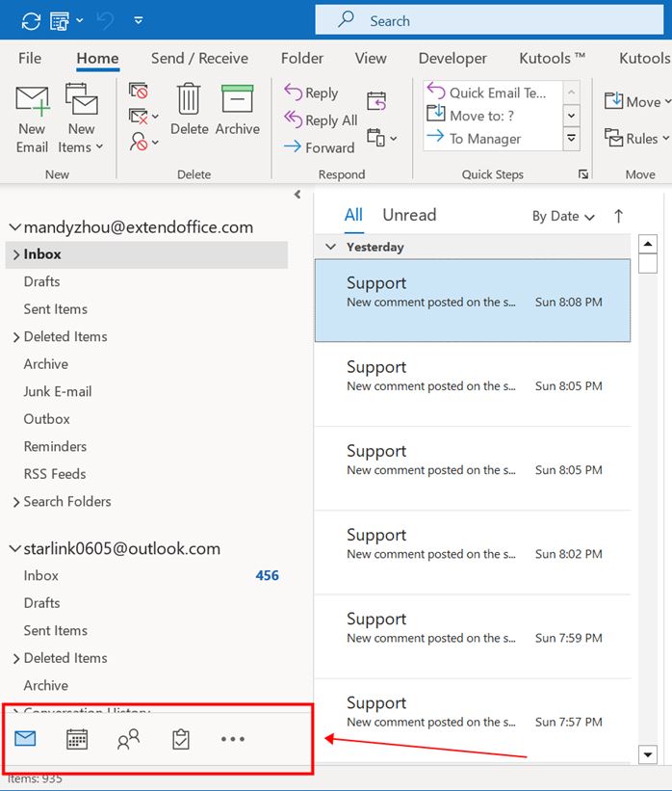Open the Rules dropdown

point(637,138)
